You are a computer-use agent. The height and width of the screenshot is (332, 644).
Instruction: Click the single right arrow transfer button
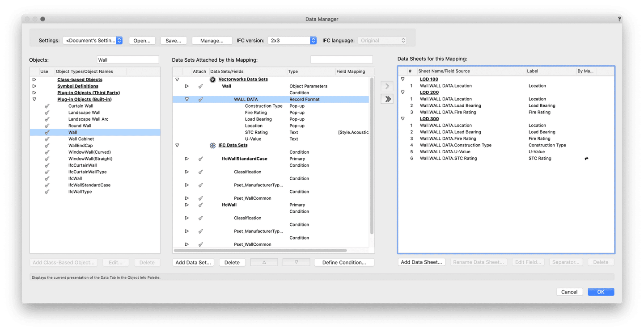pyautogui.click(x=387, y=86)
